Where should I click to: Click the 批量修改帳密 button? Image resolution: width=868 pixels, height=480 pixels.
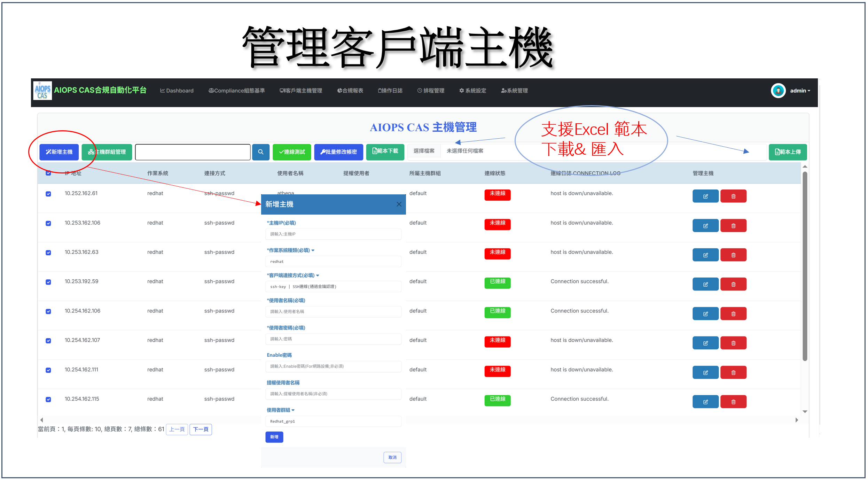pyautogui.click(x=338, y=152)
